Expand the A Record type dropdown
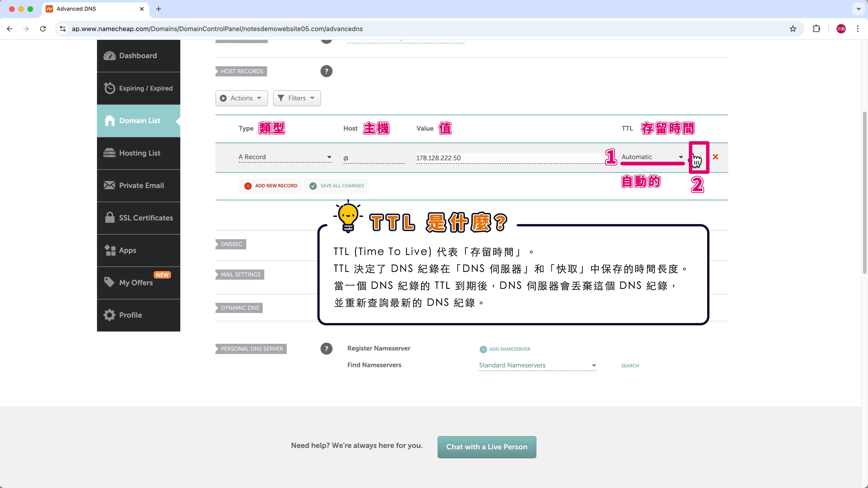The image size is (868, 488). 285,157
